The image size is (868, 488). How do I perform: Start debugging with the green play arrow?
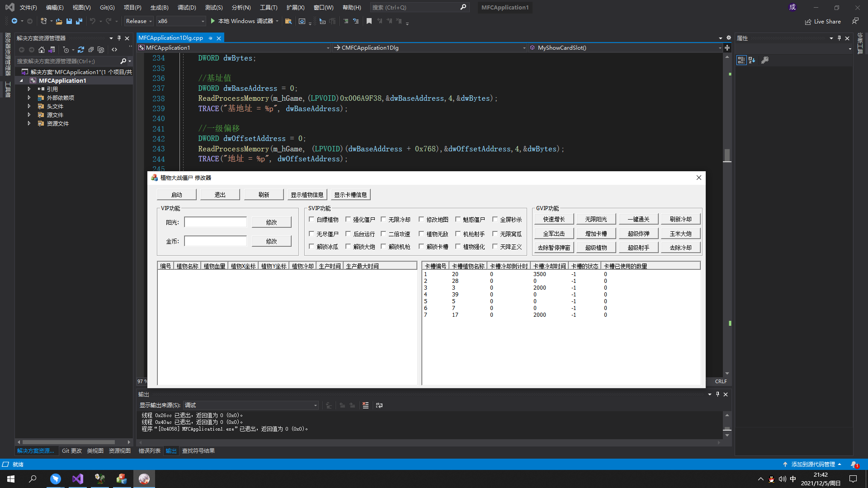tap(212, 21)
